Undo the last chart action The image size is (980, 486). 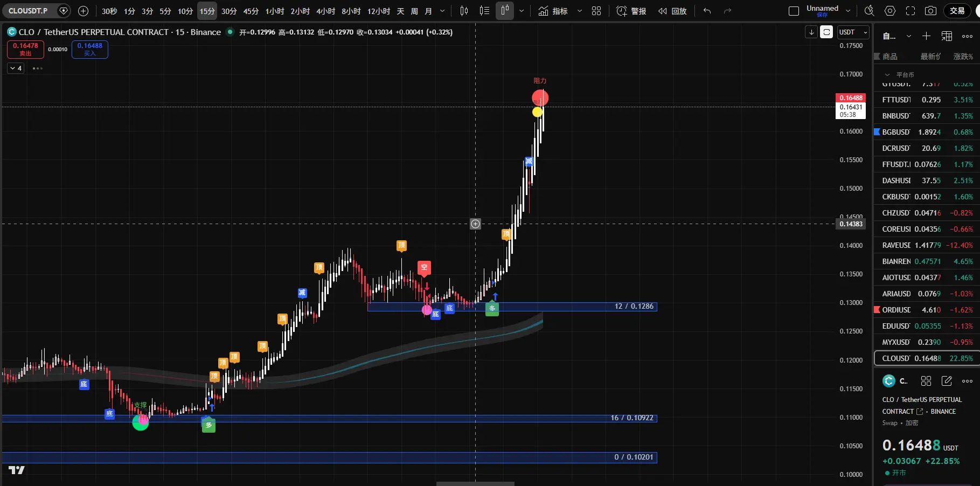coord(707,11)
